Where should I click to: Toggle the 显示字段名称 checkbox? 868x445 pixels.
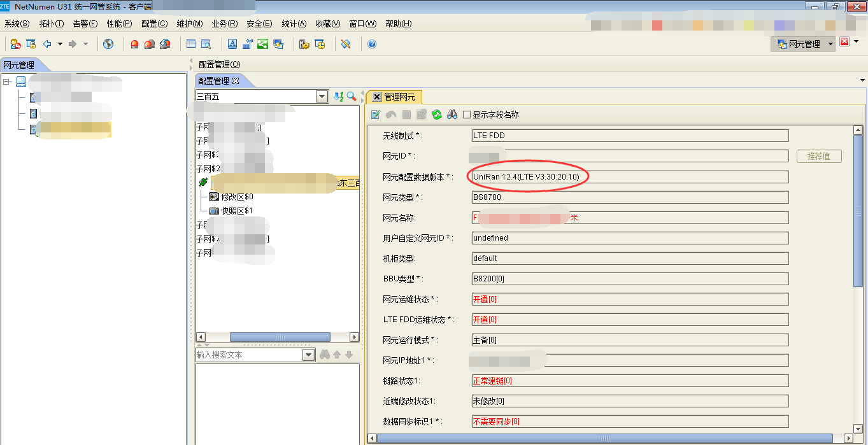click(x=467, y=115)
